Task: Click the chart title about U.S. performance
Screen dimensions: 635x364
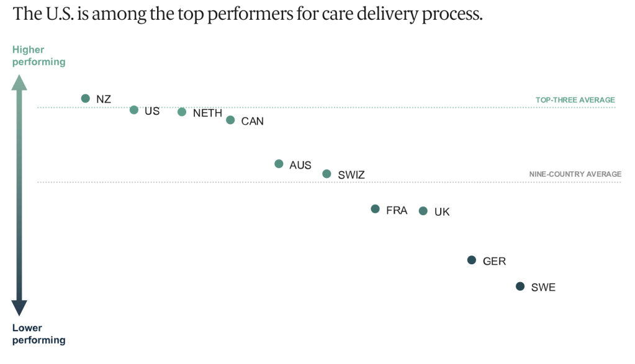Action: pos(248,14)
